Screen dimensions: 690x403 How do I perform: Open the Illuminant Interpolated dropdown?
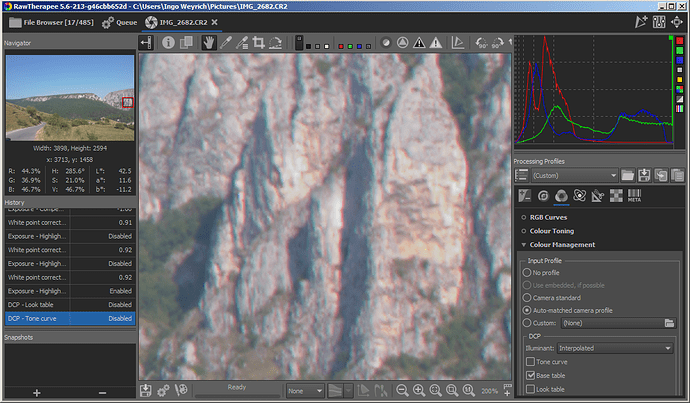tap(613, 347)
